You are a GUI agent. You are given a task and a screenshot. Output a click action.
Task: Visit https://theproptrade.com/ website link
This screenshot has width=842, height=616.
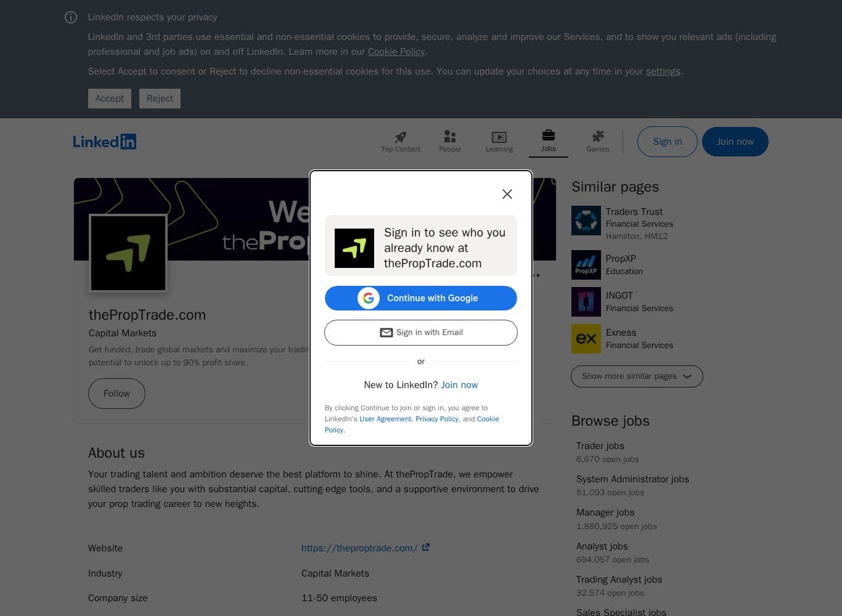359,548
